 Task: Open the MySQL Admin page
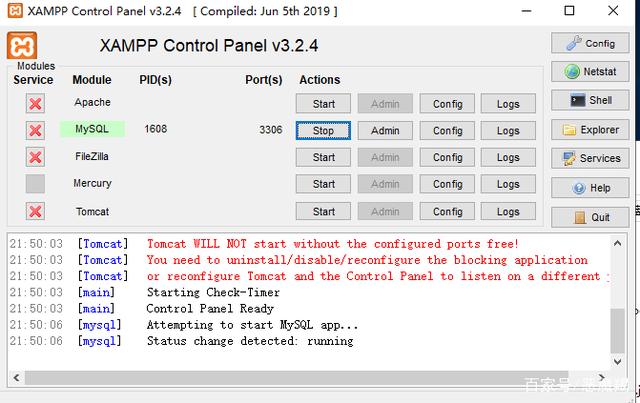point(385,130)
